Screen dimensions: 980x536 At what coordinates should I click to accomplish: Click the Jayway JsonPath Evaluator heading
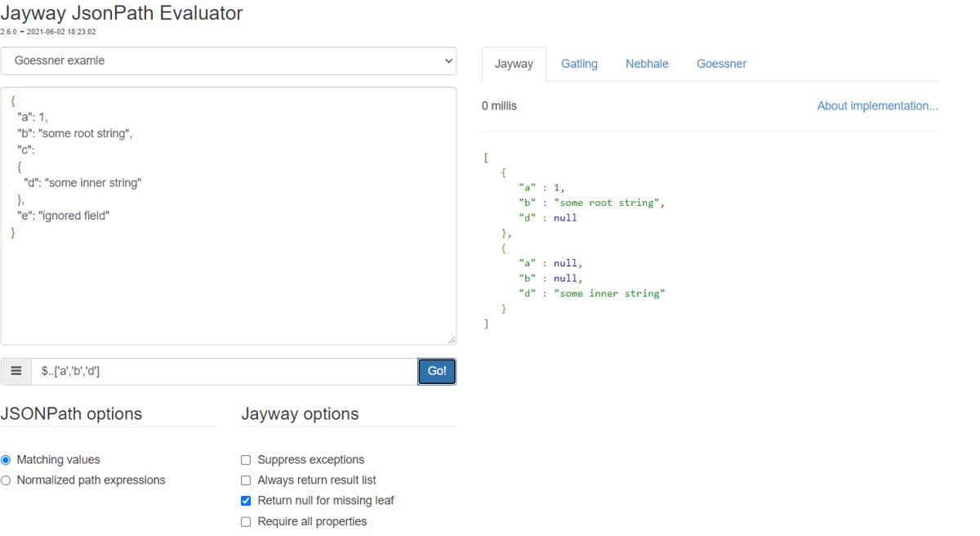122,13
